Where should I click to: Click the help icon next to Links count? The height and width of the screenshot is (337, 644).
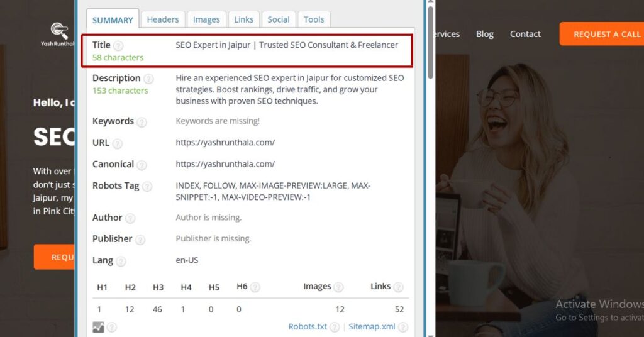[x=398, y=287]
